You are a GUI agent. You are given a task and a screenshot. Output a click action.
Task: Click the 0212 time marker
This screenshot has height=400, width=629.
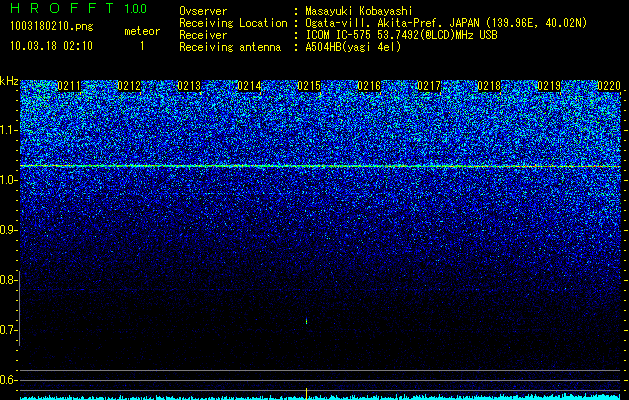(x=129, y=86)
